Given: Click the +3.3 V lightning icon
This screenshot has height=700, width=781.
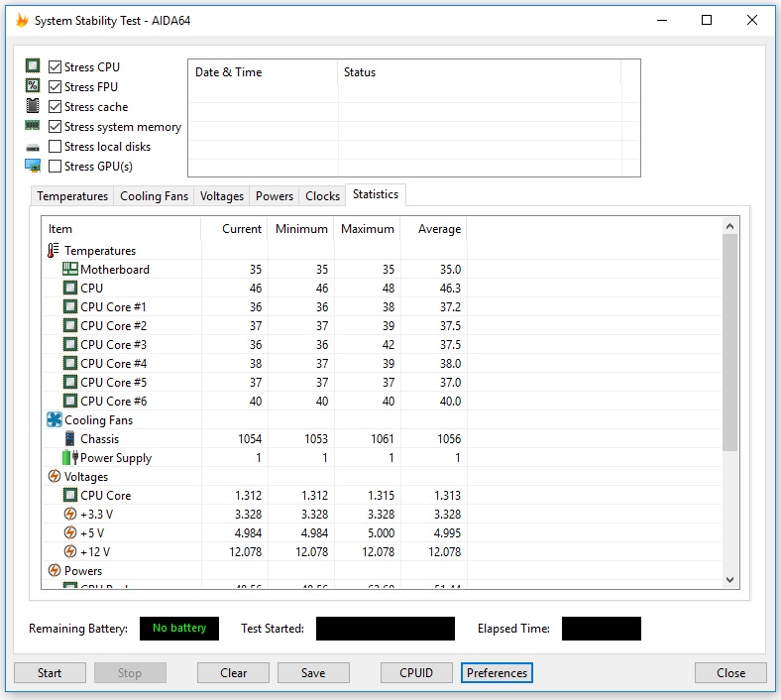Looking at the screenshot, I should (x=70, y=514).
